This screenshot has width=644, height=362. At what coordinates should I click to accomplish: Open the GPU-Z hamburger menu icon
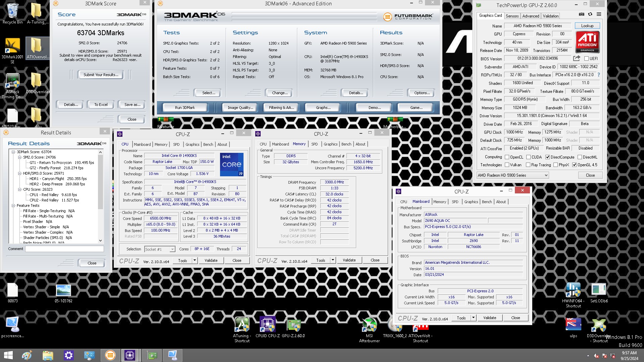599,14
